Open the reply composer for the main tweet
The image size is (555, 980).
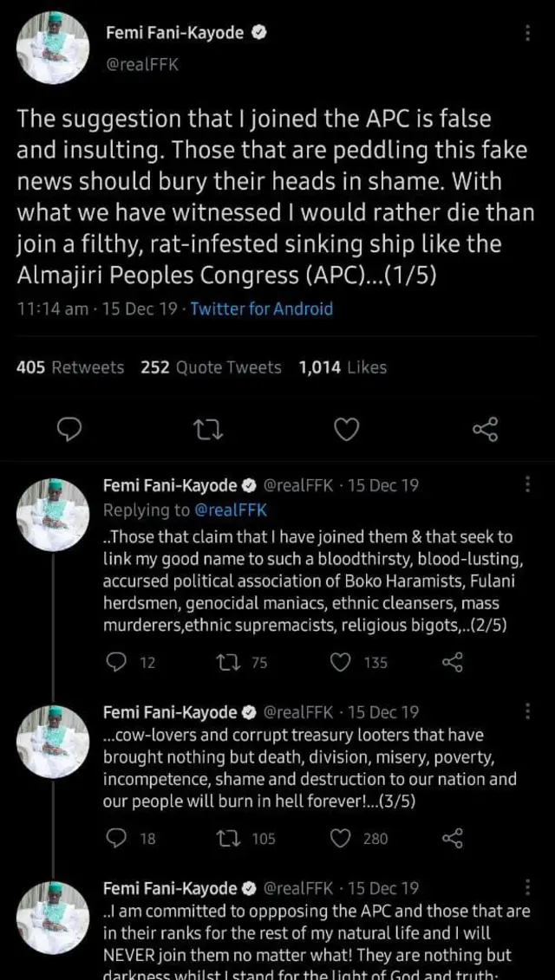[x=69, y=428]
